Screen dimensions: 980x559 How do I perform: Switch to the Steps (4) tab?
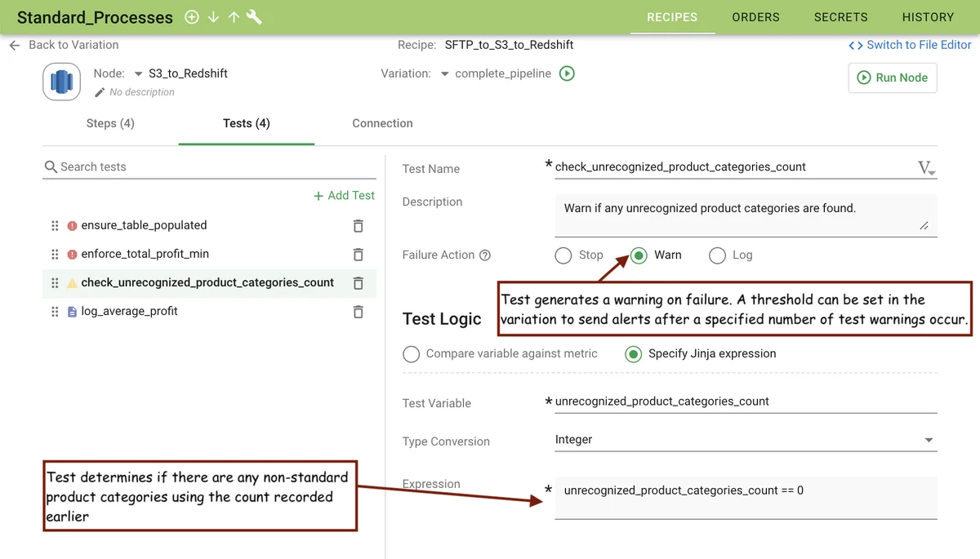point(110,123)
